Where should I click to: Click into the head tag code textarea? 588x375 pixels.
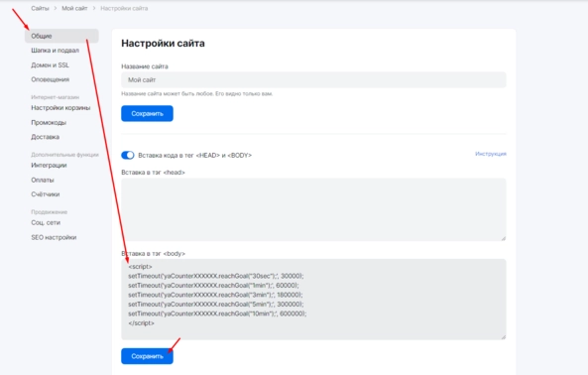313,209
